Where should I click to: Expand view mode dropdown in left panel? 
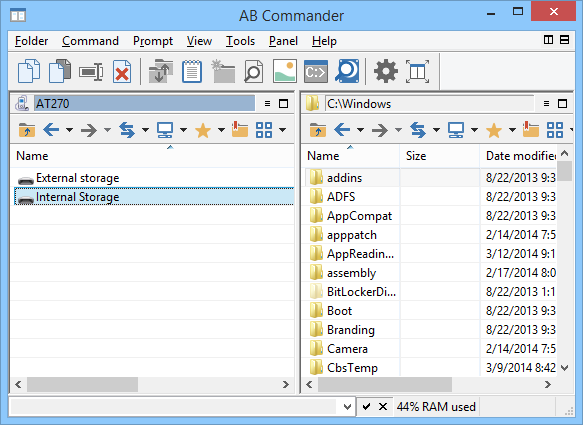coord(283,130)
